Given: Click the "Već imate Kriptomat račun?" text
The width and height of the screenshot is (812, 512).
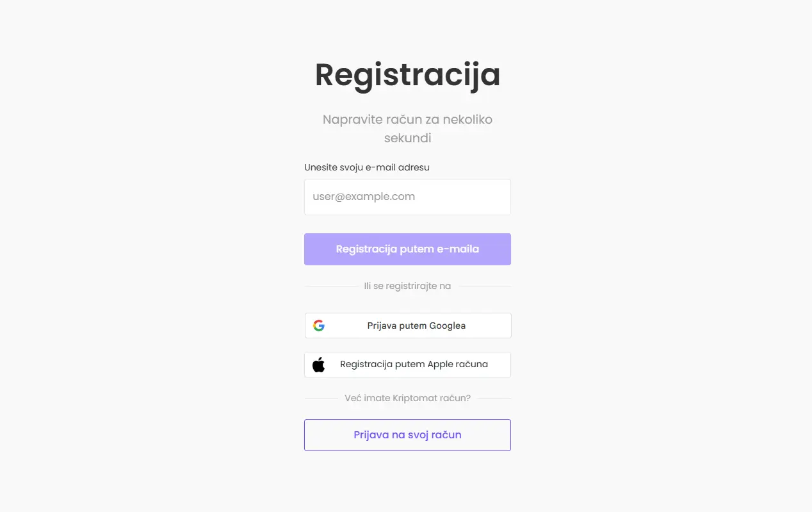Looking at the screenshot, I should point(407,398).
